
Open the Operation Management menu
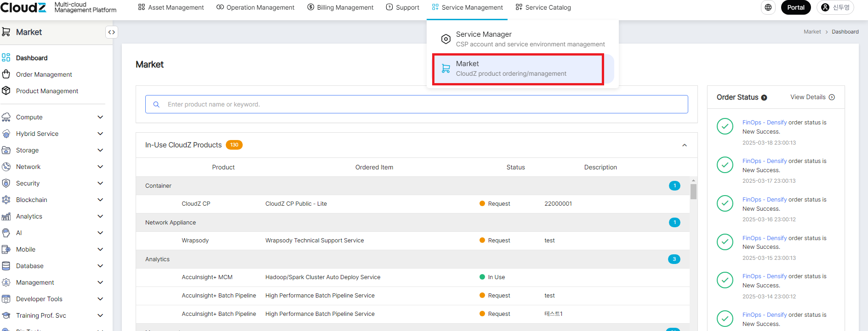coord(255,7)
